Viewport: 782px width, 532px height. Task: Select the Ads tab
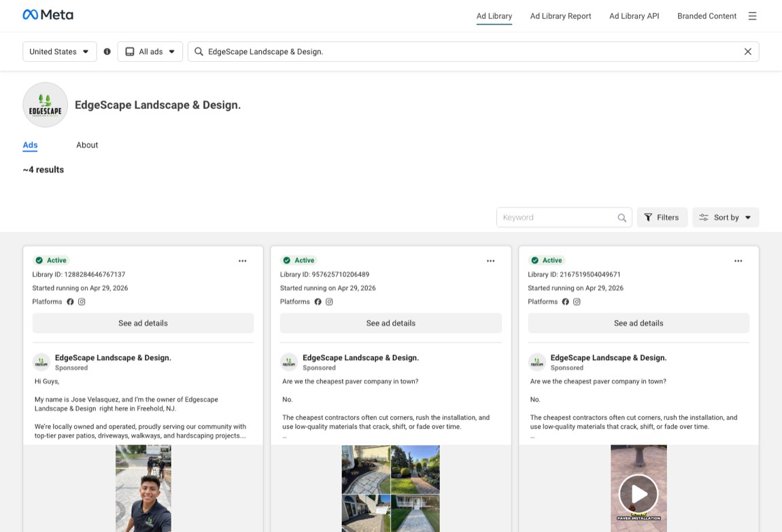point(31,145)
